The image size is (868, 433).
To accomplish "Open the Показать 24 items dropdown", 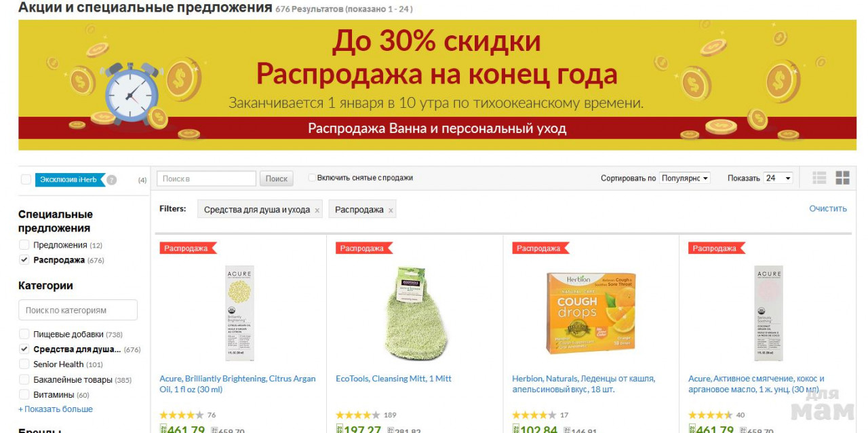I will [x=778, y=178].
